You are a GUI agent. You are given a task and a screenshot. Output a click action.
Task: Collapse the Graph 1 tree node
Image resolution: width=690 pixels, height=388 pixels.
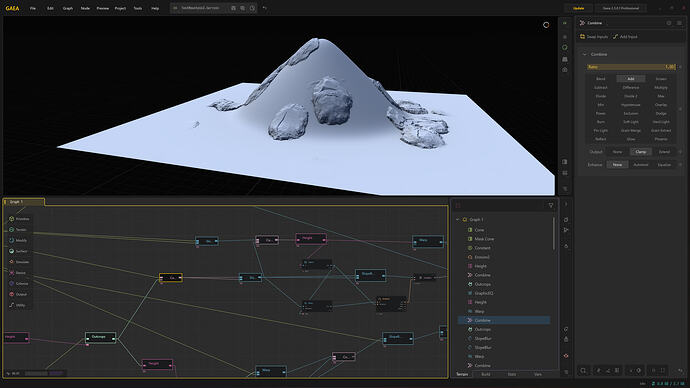pyautogui.click(x=458, y=220)
